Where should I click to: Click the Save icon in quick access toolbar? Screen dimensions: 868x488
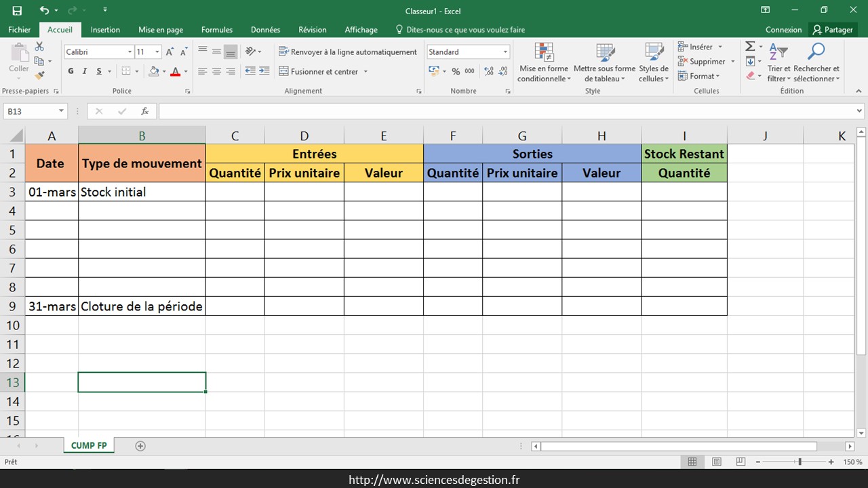(17, 10)
